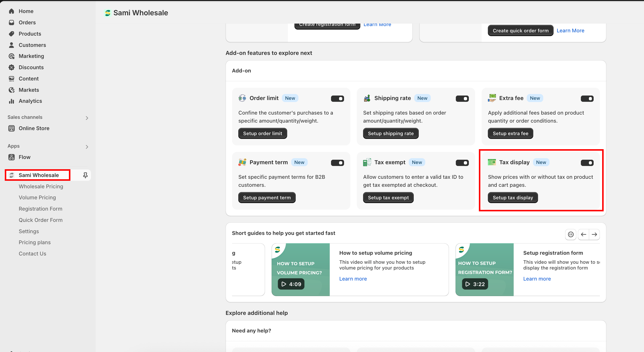Screen dimensions: 644x352
Task: Click the Flow app icon
Action: point(12,157)
